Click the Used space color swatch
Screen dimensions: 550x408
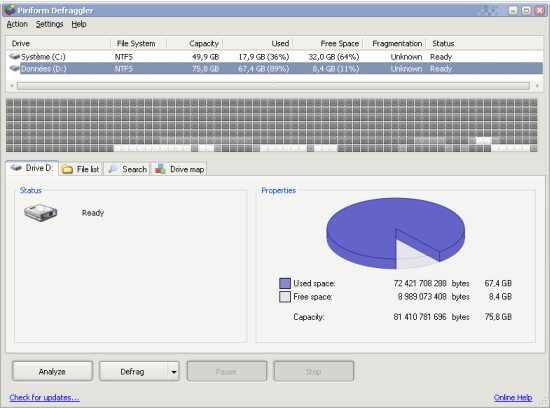pyautogui.click(x=285, y=283)
